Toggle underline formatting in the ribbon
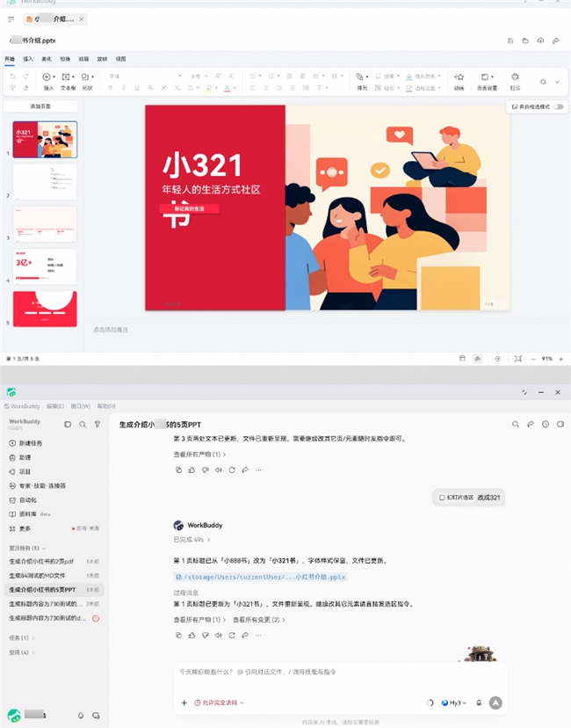571x728 pixels. (x=137, y=88)
